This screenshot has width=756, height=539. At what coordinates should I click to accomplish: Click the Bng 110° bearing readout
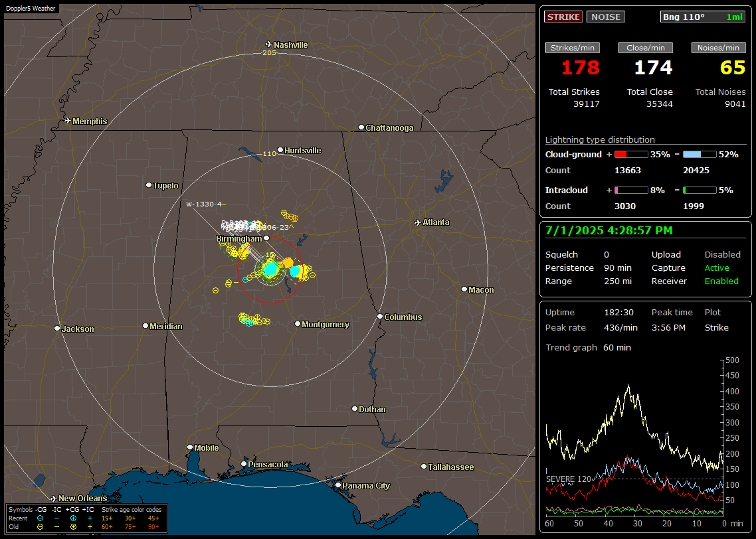click(x=703, y=17)
